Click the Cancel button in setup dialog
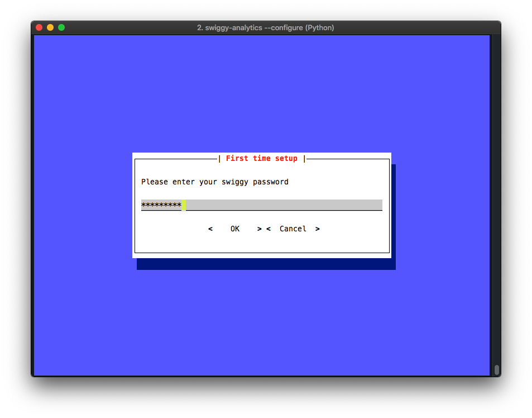Screen dimensions: 532x418 (293, 229)
